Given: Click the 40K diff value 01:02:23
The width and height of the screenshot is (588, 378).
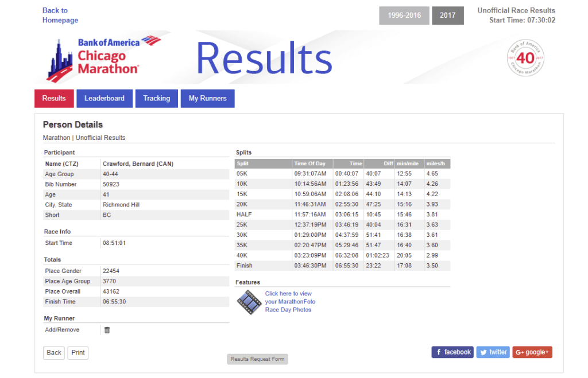Looking at the screenshot, I should click(x=378, y=255).
